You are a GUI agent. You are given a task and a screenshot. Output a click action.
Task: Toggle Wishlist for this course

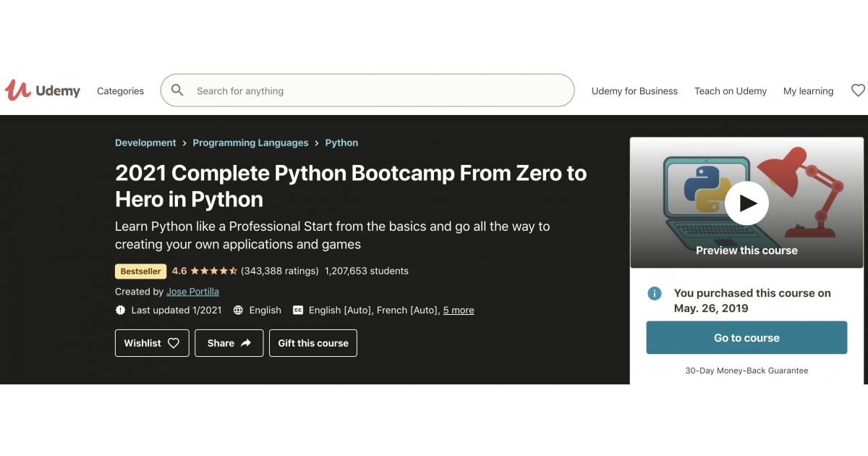pos(152,343)
